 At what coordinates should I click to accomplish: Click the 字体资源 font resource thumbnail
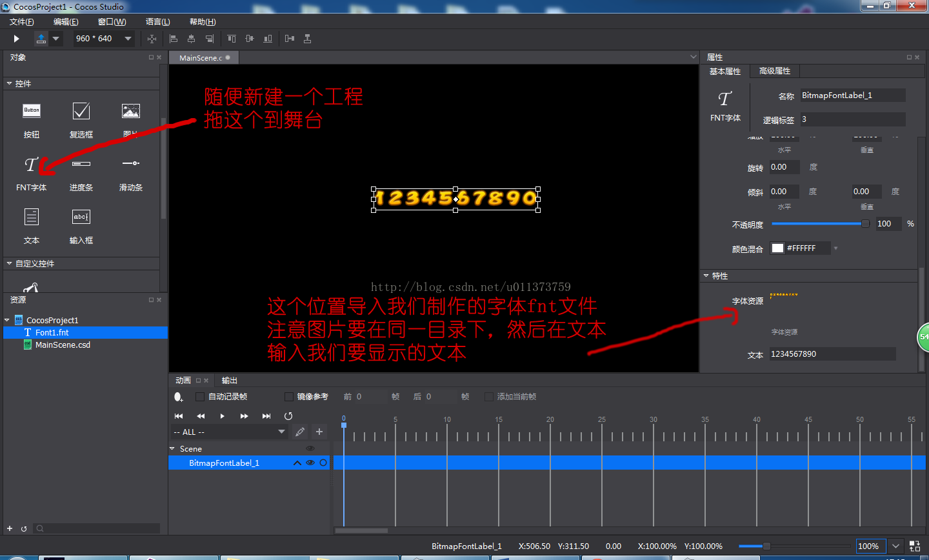point(784,295)
